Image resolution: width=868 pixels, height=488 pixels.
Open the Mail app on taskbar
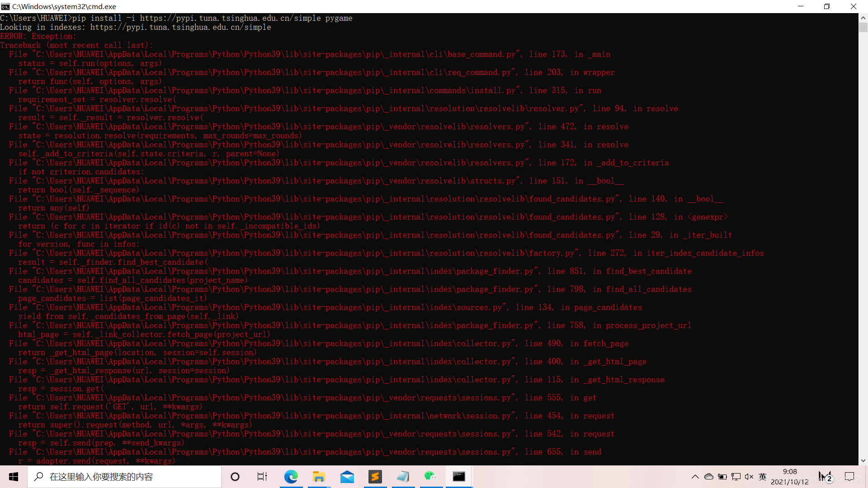click(347, 477)
